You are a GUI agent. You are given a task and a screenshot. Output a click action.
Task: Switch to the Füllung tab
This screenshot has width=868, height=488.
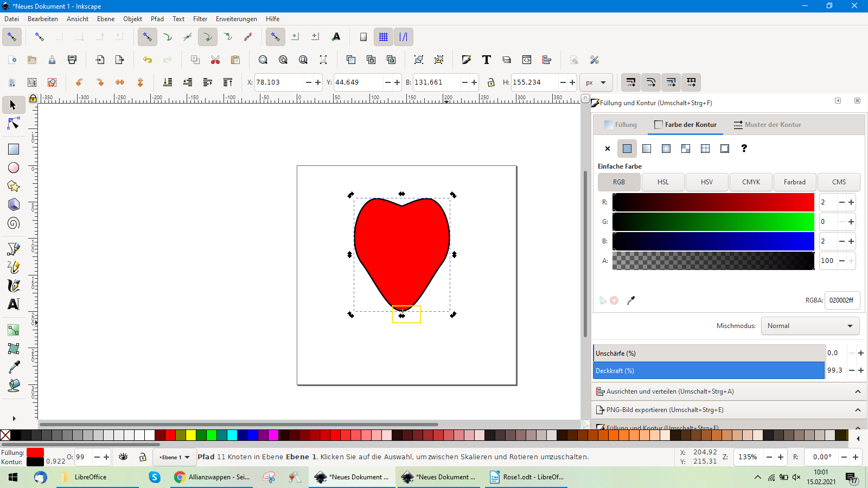[x=621, y=125]
